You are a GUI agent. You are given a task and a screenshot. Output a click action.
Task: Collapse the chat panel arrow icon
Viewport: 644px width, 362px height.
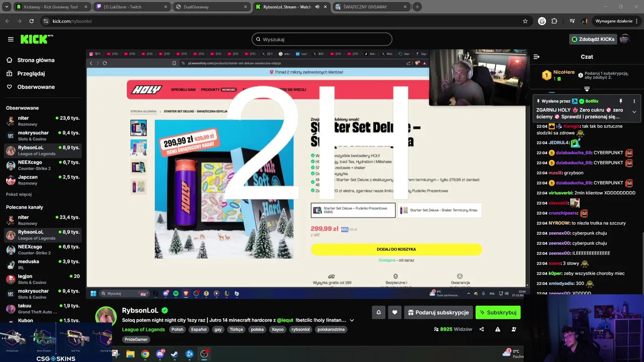point(536,57)
